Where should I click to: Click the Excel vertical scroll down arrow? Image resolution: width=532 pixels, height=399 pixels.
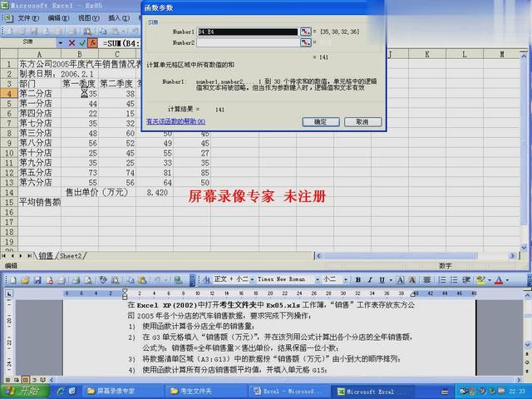click(525, 248)
